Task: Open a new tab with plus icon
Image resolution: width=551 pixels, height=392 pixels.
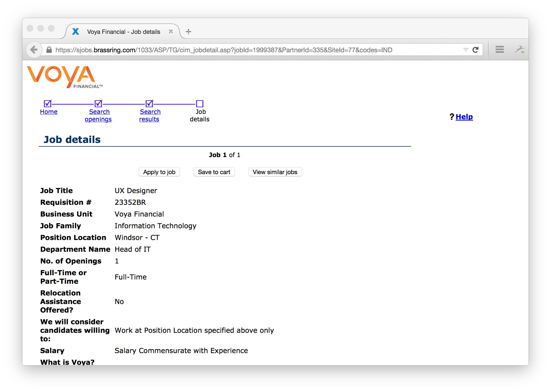Action: 188,32
